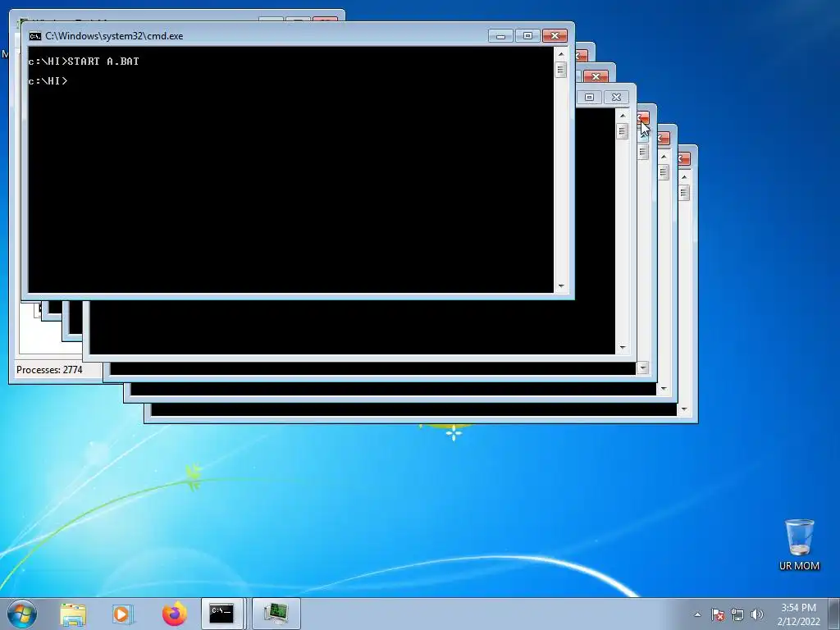840x630 pixels.
Task: Close the cmd window directly behind the front one
Action: [x=582, y=56]
